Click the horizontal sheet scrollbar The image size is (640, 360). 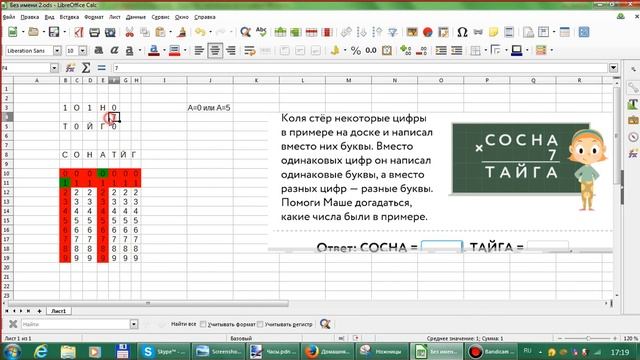(148, 303)
